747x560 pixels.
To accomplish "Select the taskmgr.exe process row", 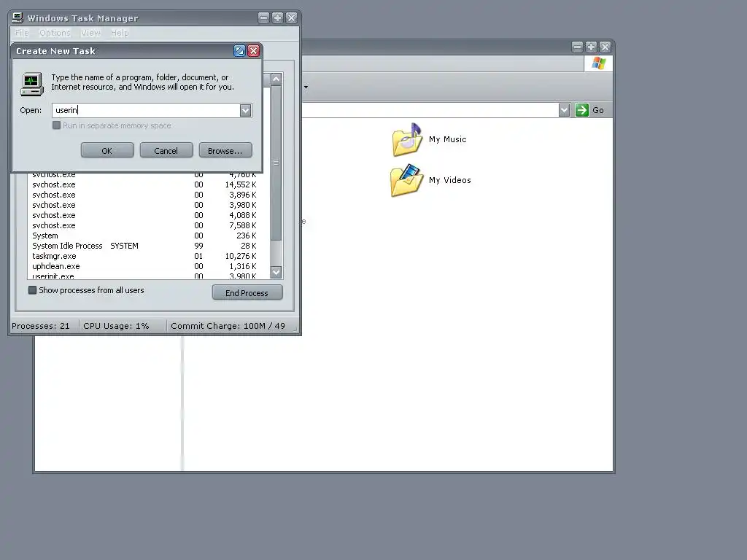I will tap(144, 256).
